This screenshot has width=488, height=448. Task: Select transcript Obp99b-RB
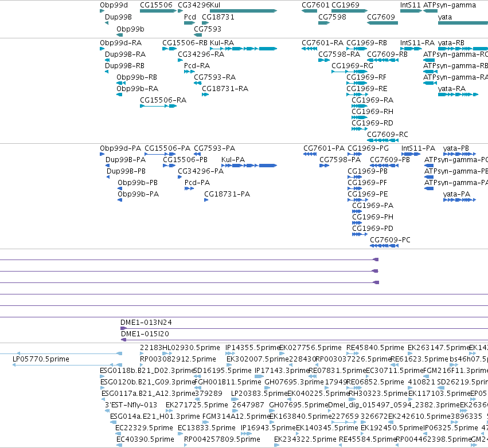pos(121,83)
